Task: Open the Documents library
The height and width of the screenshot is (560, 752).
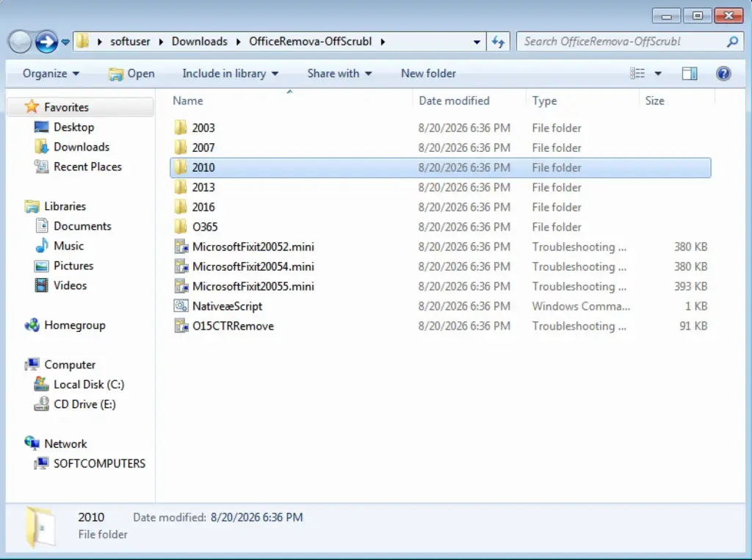Action: 82,226
